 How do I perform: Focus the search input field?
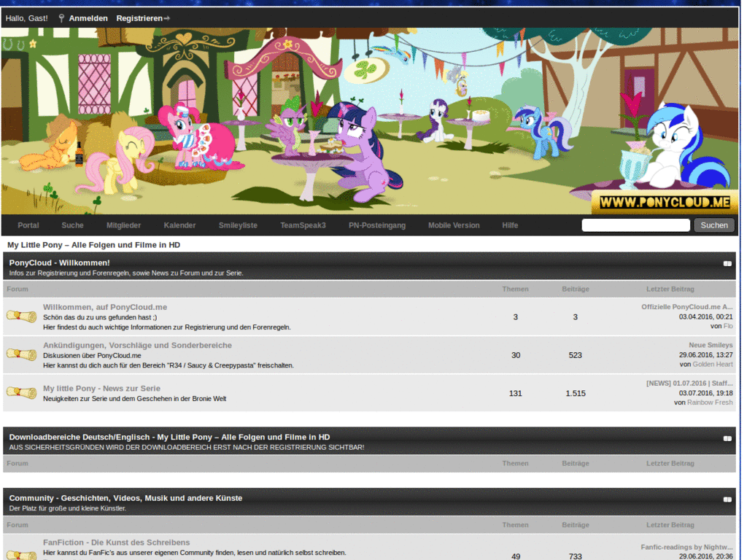coord(635,225)
